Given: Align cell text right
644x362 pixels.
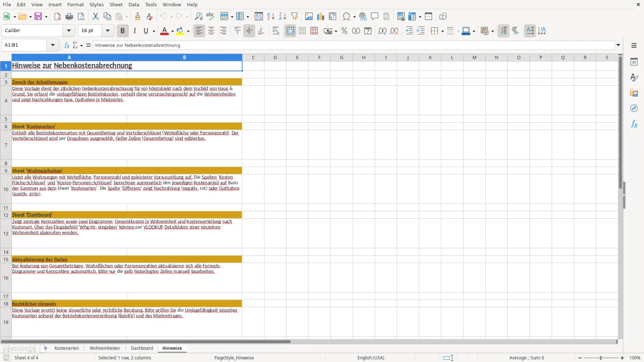Looking at the screenshot, I should pyautogui.click(x=223, y=31).
